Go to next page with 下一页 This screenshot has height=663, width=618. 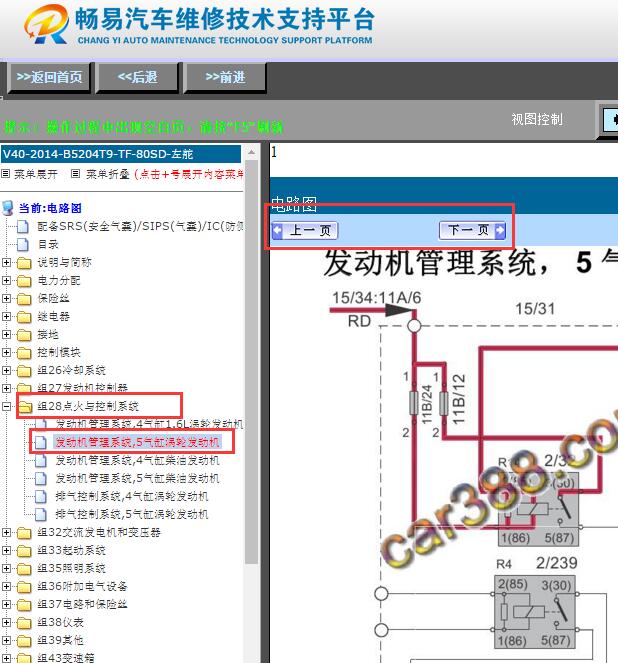coord(472,230)
